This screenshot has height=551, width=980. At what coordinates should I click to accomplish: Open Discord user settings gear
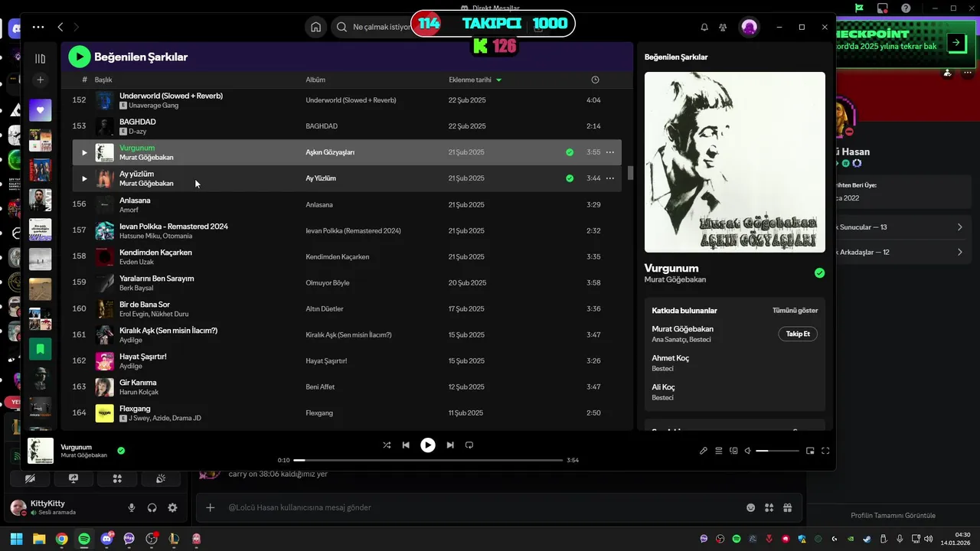click(x=172, y=507)
